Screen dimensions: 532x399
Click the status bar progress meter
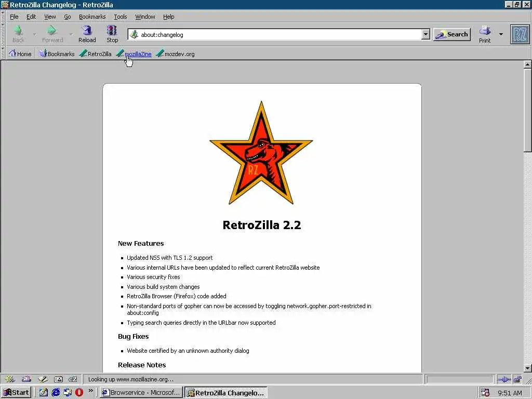[460, 379]
